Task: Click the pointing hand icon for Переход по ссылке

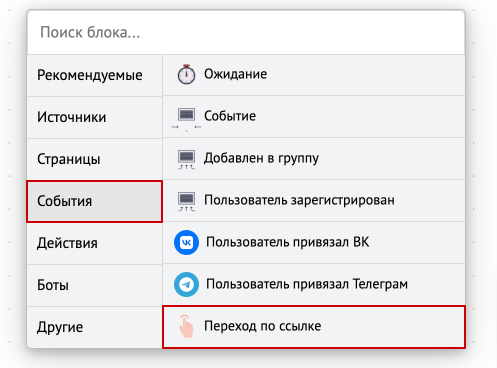Action: point(186,326)
